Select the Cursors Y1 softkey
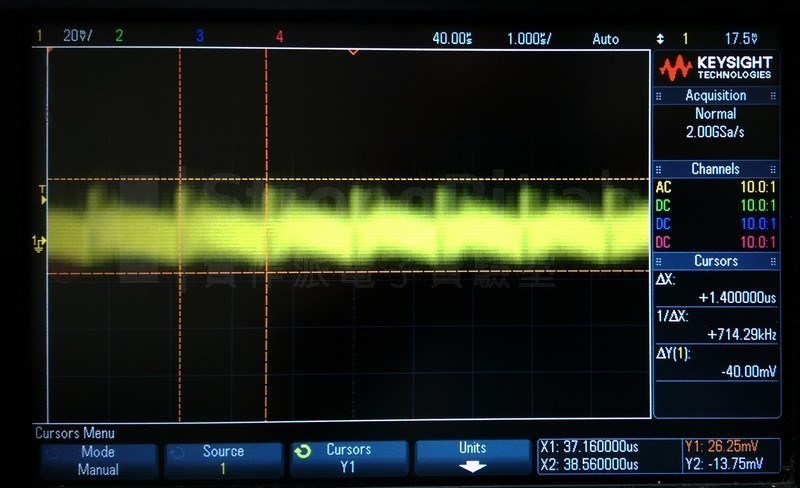 tap(348, 458)
